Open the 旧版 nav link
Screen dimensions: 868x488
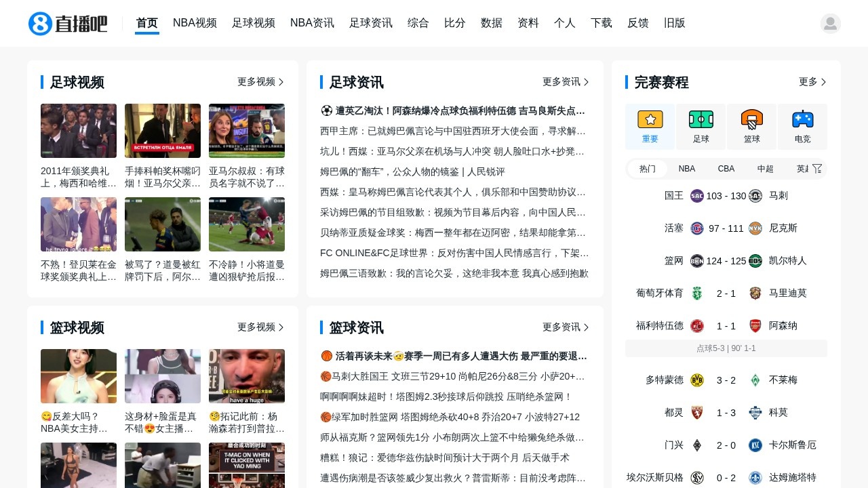pyautogui.click(x=675, y=23)
